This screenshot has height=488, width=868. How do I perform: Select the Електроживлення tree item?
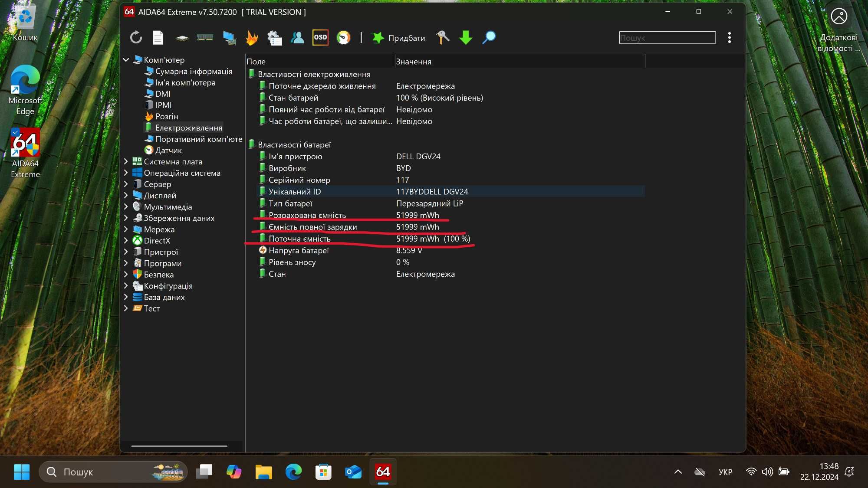(188, 128)
